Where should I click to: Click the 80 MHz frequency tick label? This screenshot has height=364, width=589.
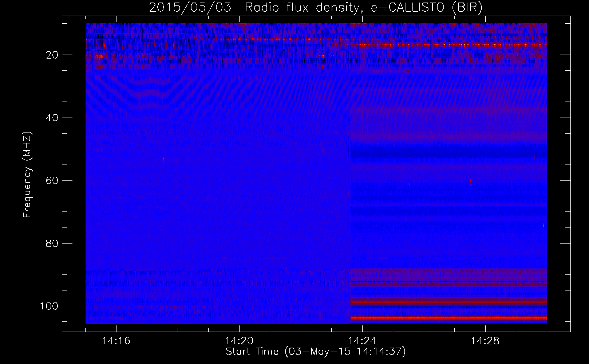(x=52, y=243)
